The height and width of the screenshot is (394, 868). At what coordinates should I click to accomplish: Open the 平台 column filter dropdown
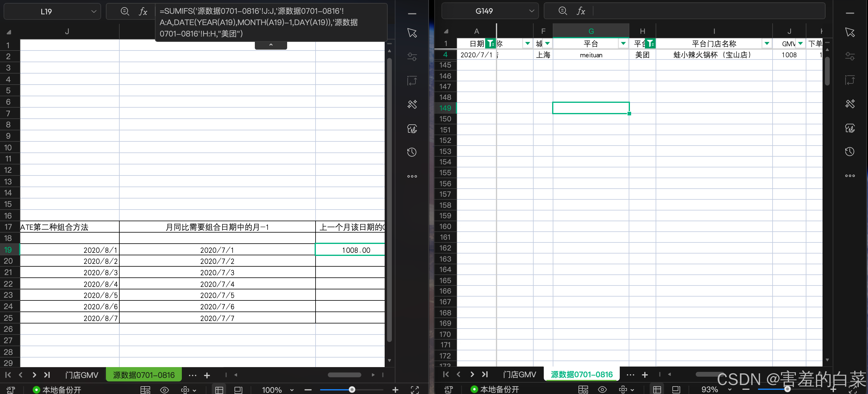coord(623,43)
